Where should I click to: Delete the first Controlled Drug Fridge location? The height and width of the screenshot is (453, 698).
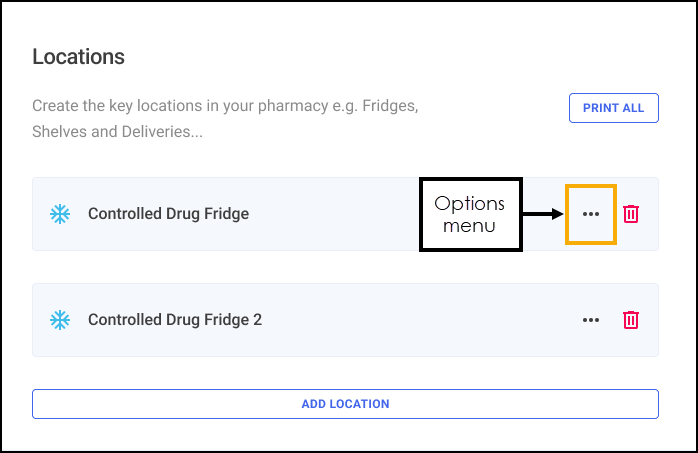pyautogui.click(x=631, y=213)
